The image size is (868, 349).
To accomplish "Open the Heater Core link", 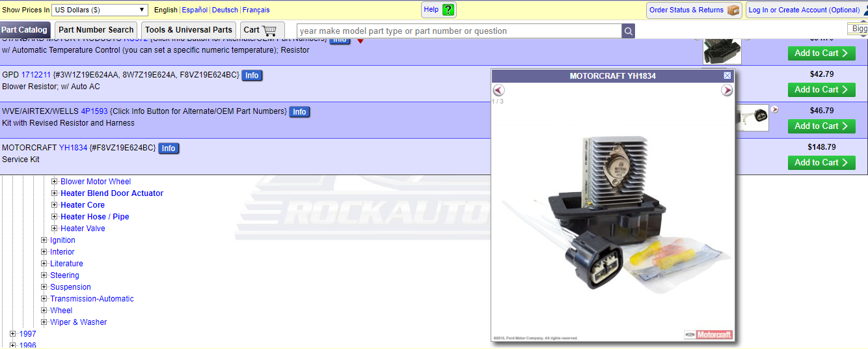I will [83, 205].
